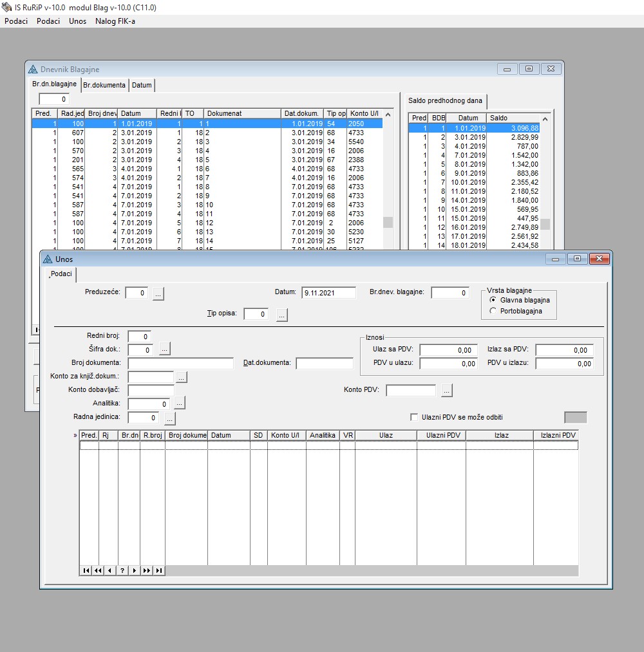Step to previous record with left arrow

click(110, 570)
